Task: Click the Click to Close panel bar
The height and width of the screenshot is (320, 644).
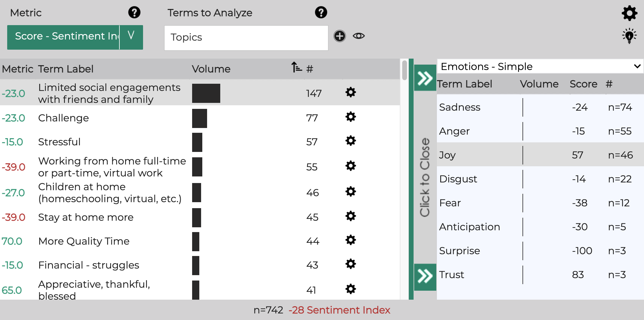Action: point(425,177)
